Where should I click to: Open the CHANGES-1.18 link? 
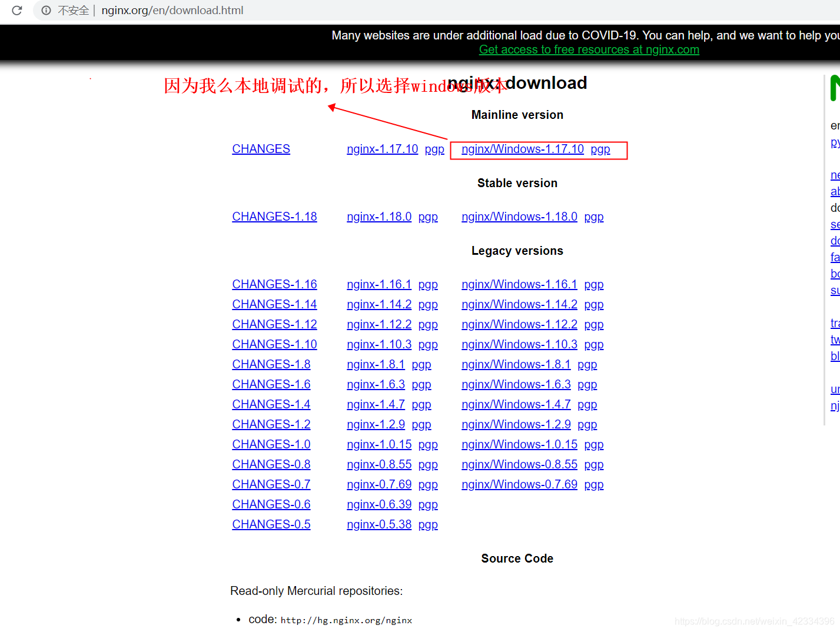point(274,217)
